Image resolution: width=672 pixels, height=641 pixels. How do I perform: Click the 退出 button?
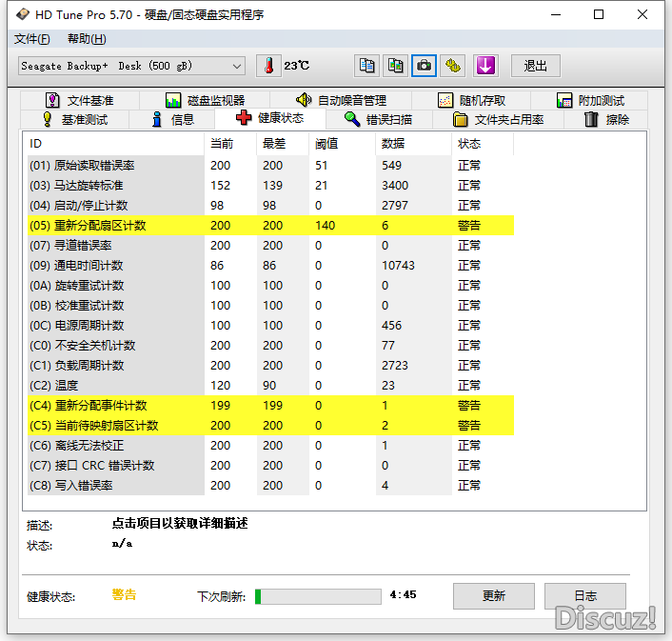point(536,66)
